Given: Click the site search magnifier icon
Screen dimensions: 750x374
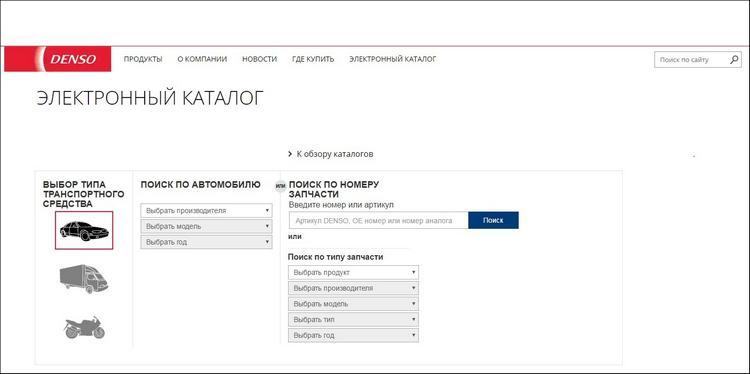Looking at the screenshot, I should [x=734, y=60].
